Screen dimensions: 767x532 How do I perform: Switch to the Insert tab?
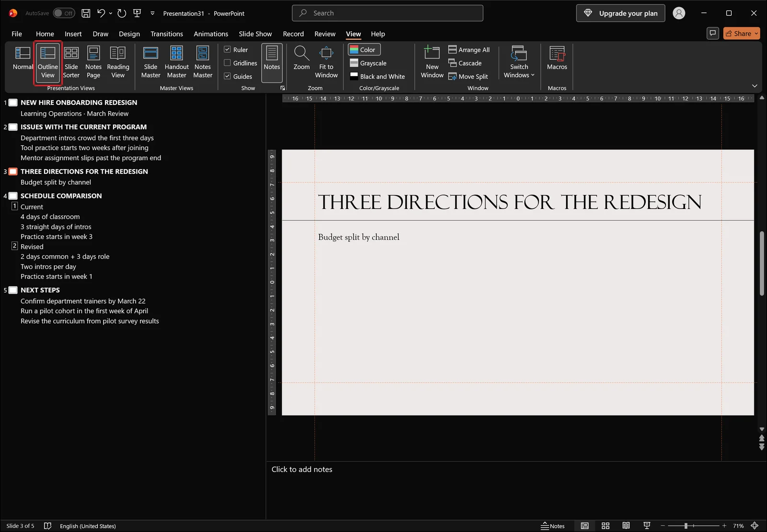point(73,34)
